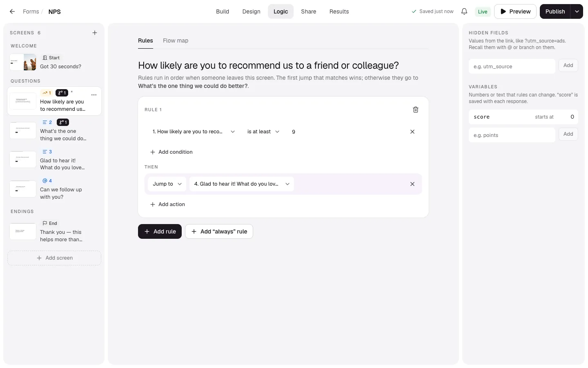This screenshot has width=588, height=368.
Task: Open the Results tab
Action: point(339,11)
